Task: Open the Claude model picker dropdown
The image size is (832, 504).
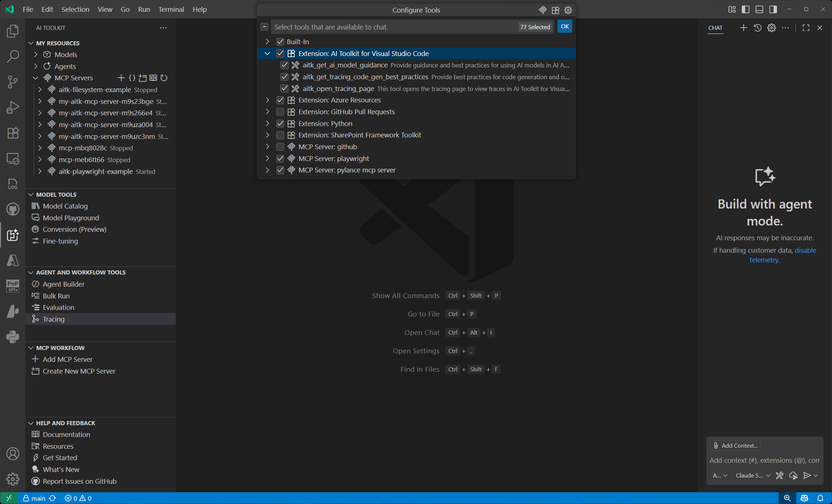Action: [x=753, y=475]
